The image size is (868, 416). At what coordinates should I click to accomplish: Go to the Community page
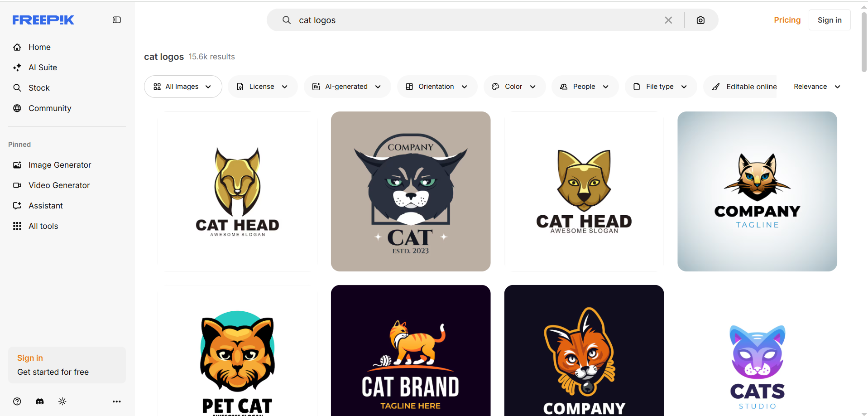(x=49, y=108)
